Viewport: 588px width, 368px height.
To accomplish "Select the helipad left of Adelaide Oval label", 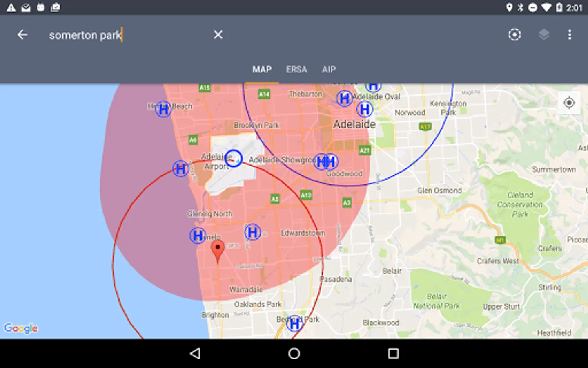I will pos(344,99).
